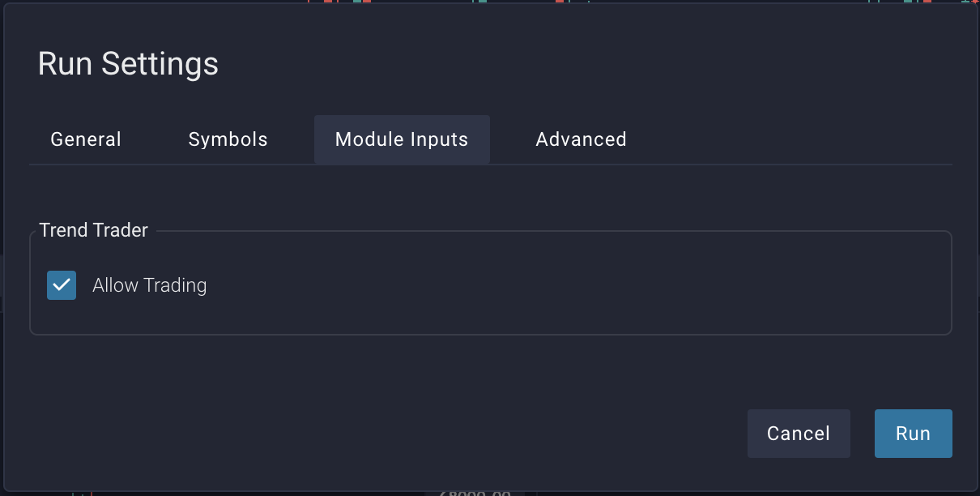Click the partially hidden price label below dialog
The width and height of the screenshot is (980, 496).
pos(475,492)
